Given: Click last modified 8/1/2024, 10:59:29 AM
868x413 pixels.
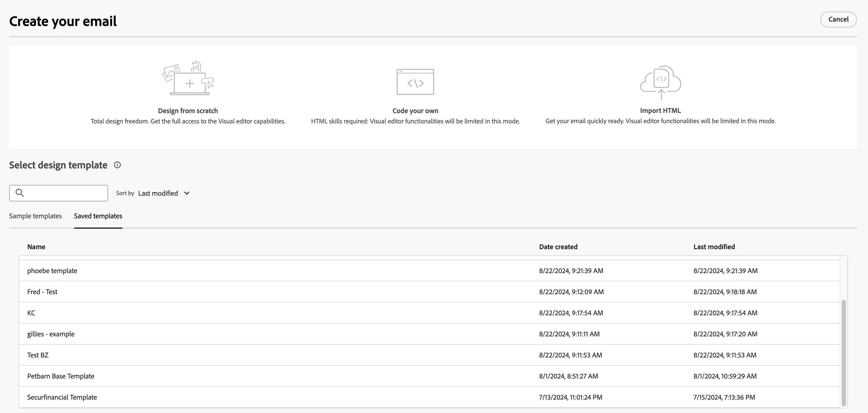Looking at the screenshot, I should point(725,376).
